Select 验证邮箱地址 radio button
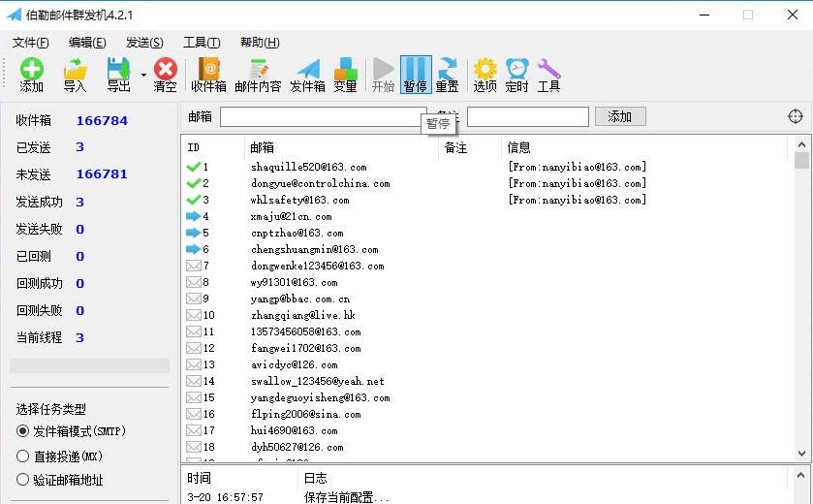The height and width of the screenshot is (504, 813). coord(22,479)
